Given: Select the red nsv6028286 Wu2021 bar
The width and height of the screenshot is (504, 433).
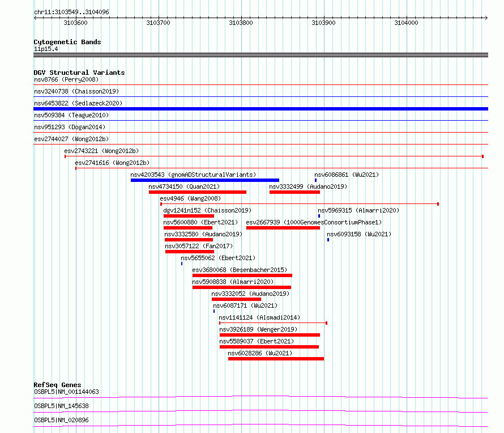Looking at the screenshot, I should 276,359.
